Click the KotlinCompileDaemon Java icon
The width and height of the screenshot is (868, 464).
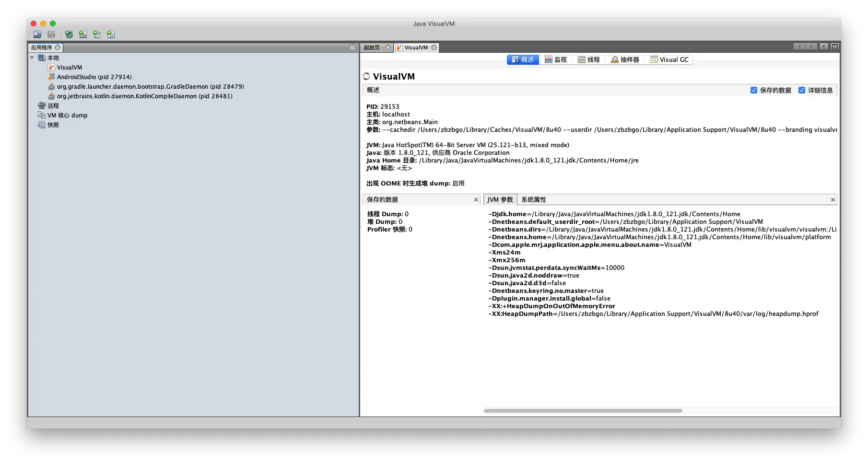point(51,96)
